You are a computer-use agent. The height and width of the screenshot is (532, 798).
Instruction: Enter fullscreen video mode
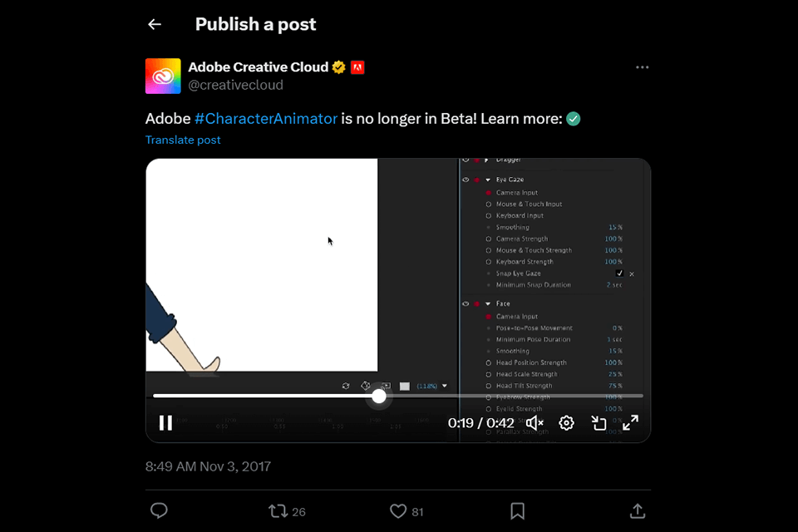pyautogui.click(x=631, y=423)
